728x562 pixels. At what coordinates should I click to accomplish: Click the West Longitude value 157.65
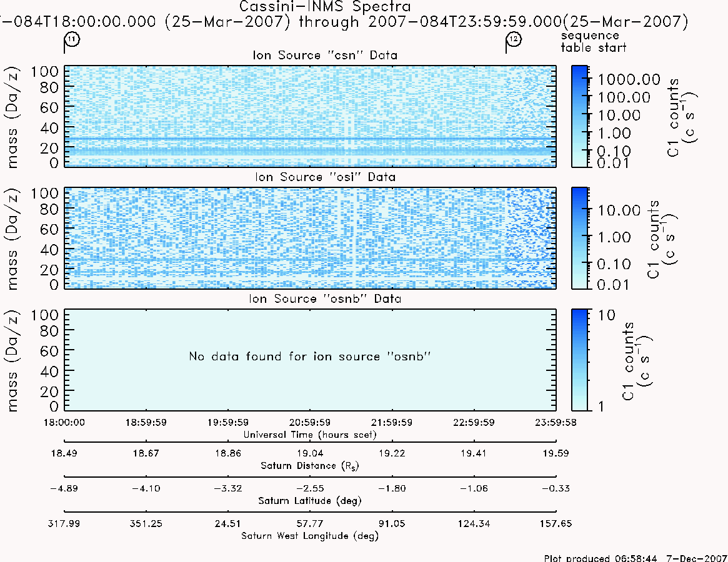[x=556, y=524]
